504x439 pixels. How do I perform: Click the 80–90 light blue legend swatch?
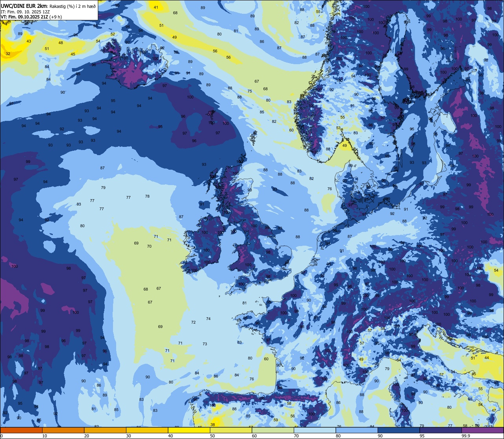point(357,430)
